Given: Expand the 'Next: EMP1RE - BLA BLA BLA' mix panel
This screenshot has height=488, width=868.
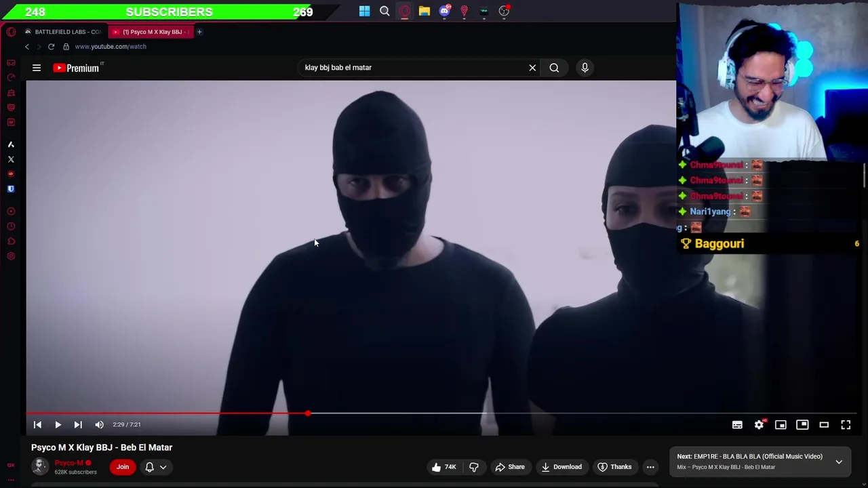Looking at the screenshot, I should 839,462.
